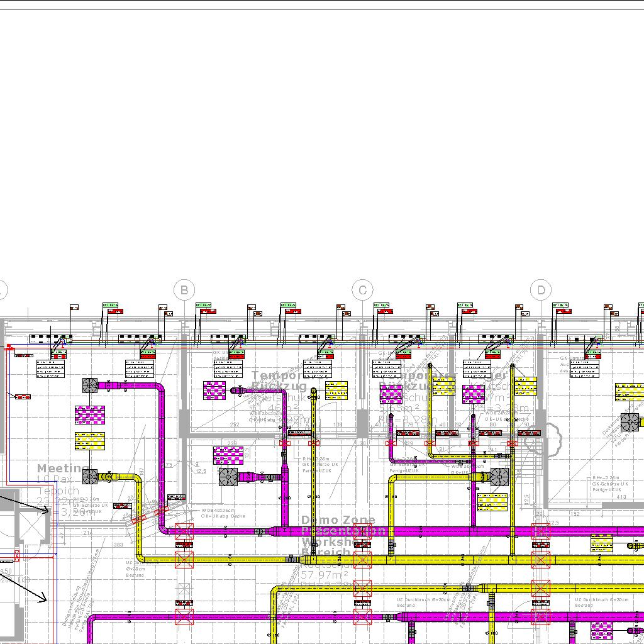
Task: Click the top-left magenta duct elbow
Action: click(x=157, y=390)
